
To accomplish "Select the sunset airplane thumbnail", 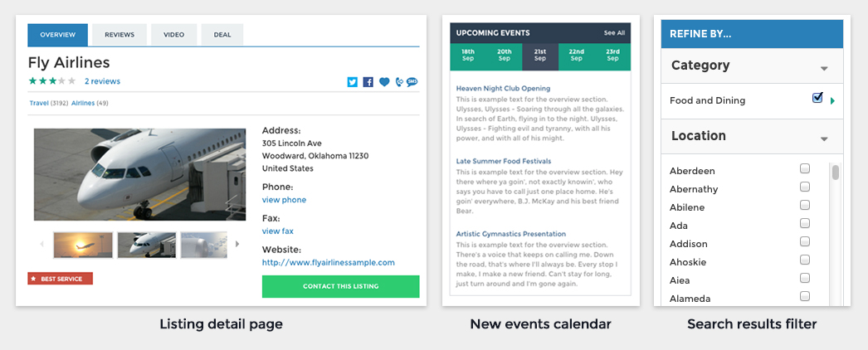I will [82, 245].
